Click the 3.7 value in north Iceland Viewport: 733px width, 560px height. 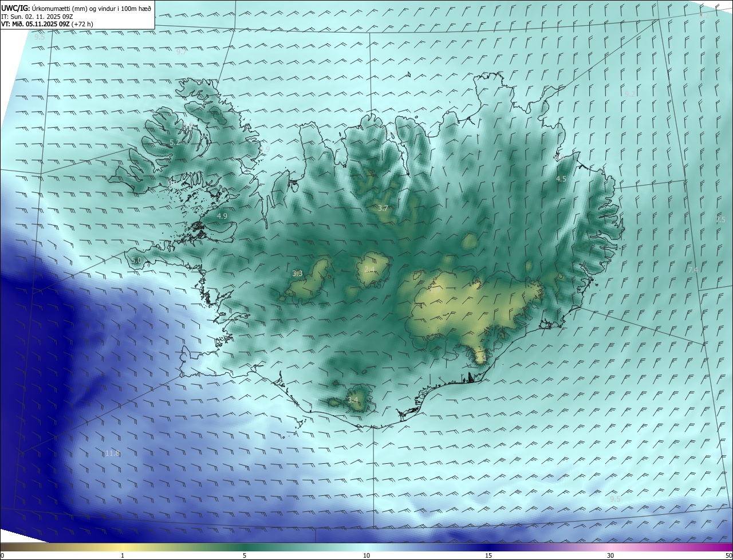pyautogui.click(x=383, y=208)
